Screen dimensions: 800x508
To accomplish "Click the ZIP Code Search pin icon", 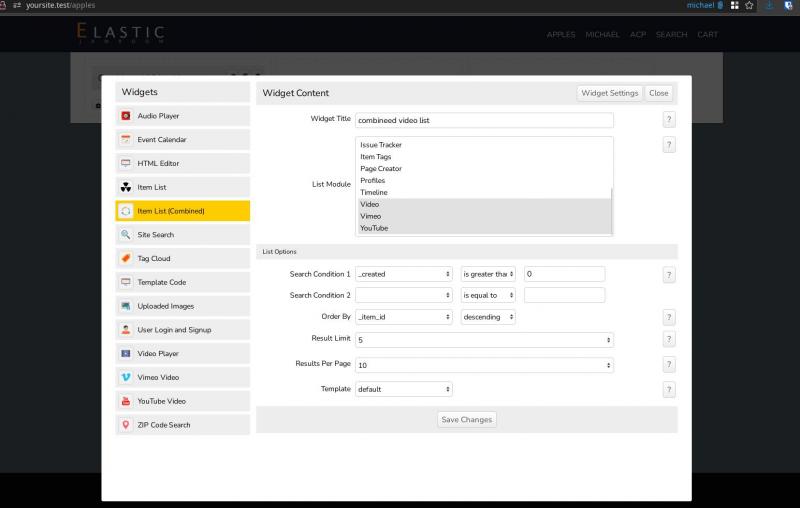I will pos(126,425).
